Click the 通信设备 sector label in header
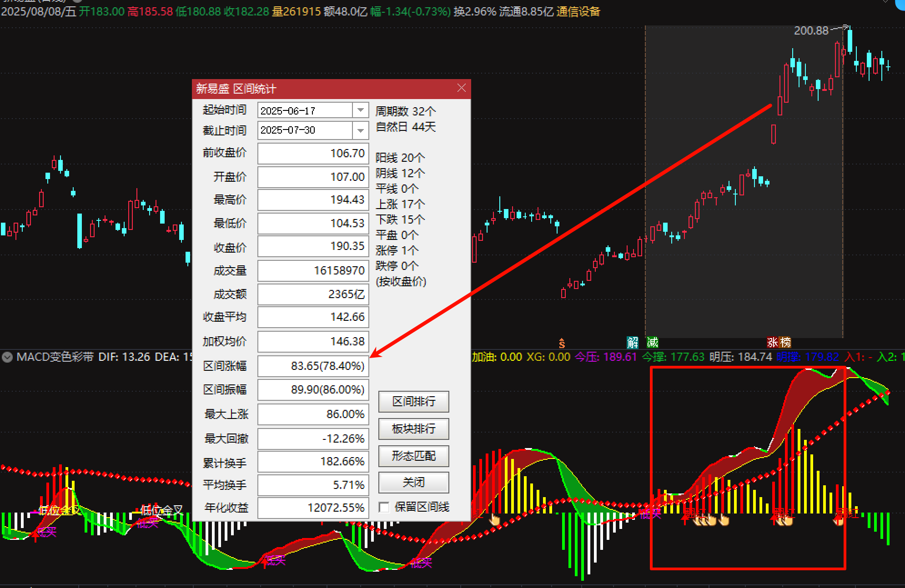Image resolution: width=905 pixels, height=588 pixels. 578,11
